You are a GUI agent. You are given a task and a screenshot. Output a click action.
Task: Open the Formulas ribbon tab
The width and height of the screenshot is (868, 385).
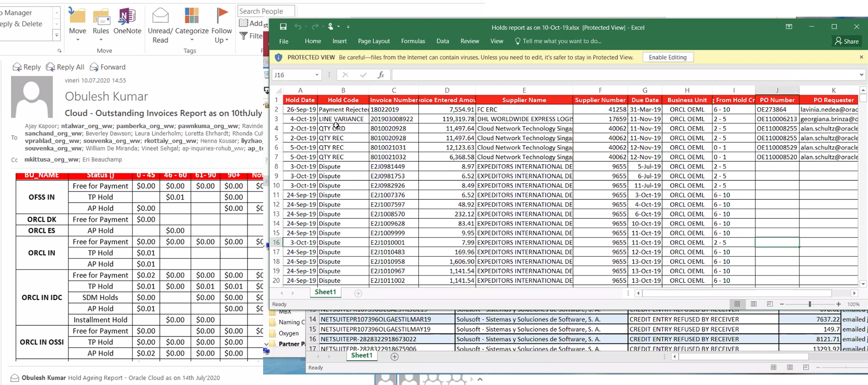(x=413, y=41)
